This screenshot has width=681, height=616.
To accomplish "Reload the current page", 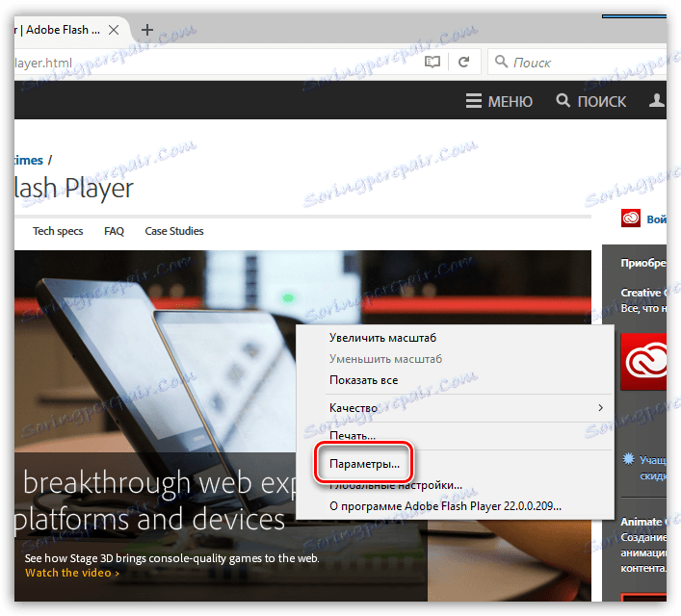I will [x=464, y=62].
